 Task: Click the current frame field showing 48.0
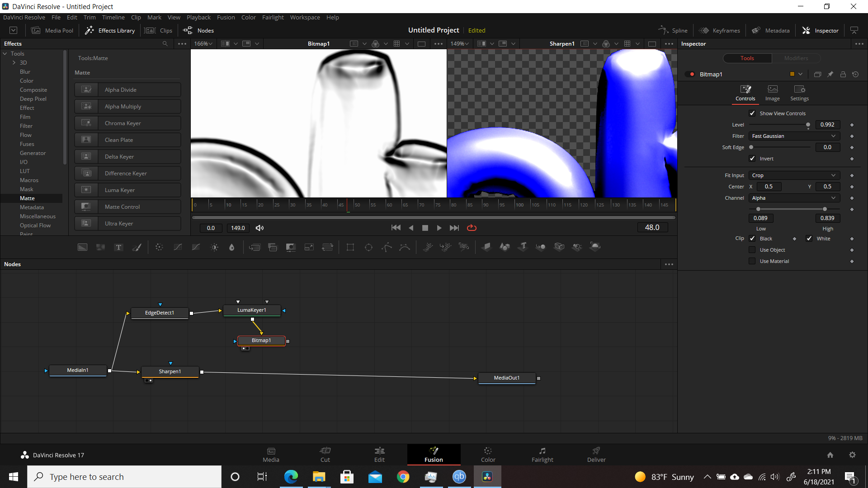click(652, 228)
